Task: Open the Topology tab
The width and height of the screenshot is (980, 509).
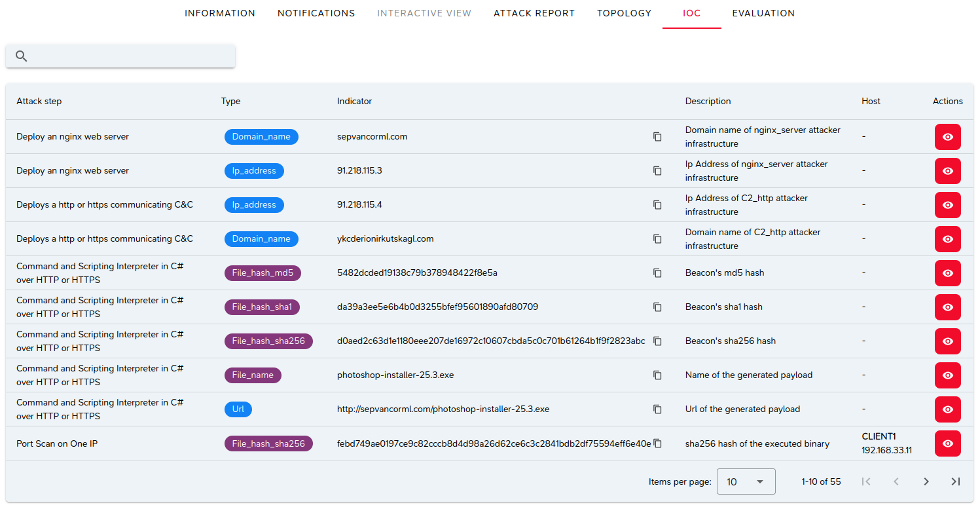Action: (624, 13)
